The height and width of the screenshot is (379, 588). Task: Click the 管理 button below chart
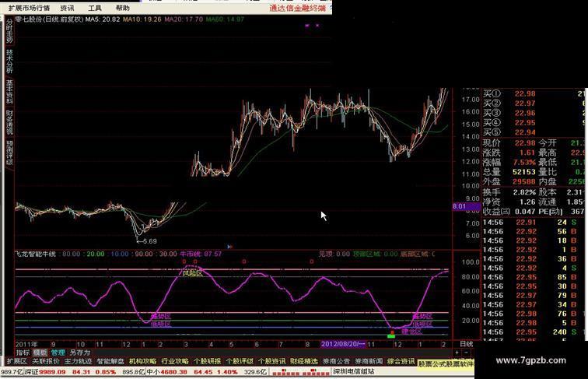[58, 353]
